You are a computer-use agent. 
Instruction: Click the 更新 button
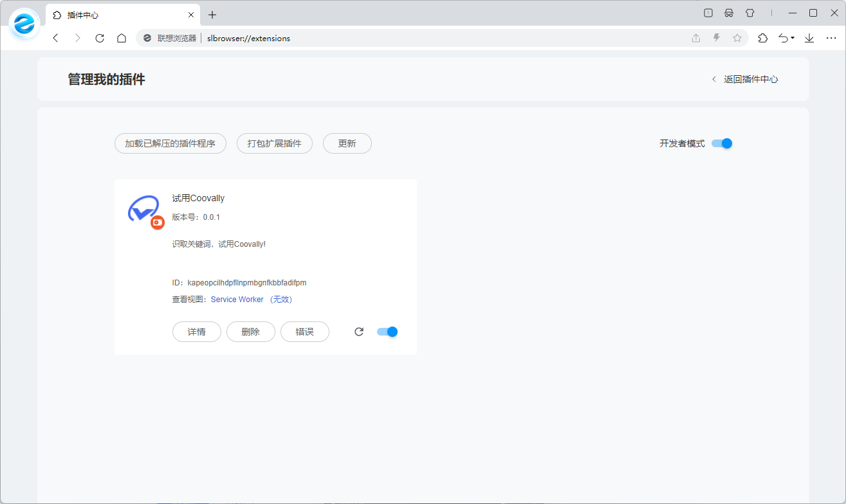pos(347,143)
